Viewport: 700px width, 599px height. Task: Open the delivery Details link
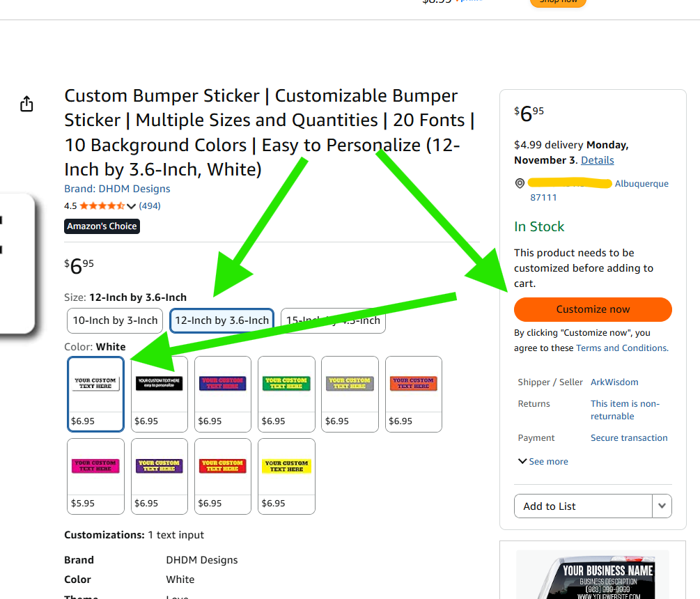point(598,160)
